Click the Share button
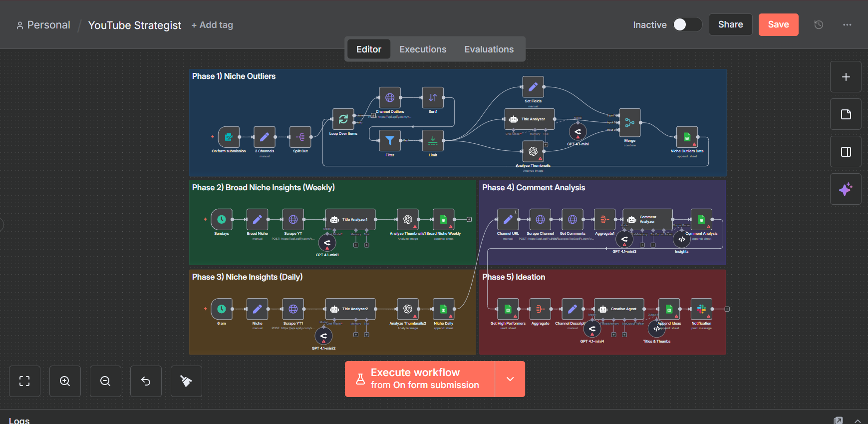This screenshot has width=868, height=424. pyautogui.click(x=730, y=24)
